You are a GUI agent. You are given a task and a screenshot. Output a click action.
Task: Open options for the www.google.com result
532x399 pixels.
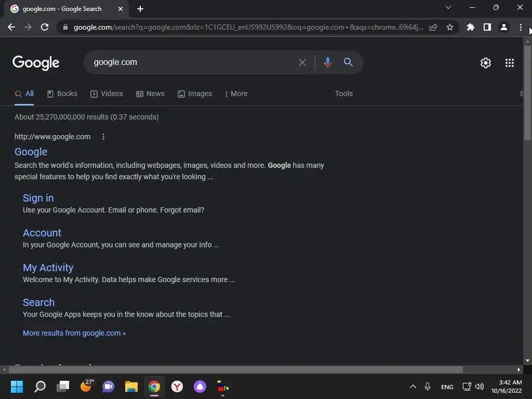103,137
